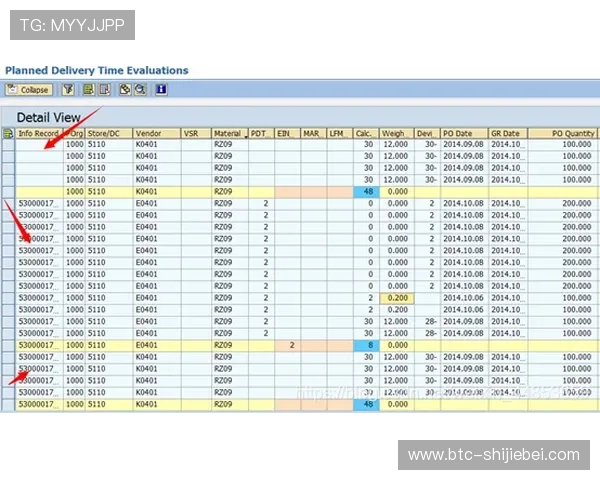
Task: Select the first yellow subtotal row's selector
Action: 8,191
